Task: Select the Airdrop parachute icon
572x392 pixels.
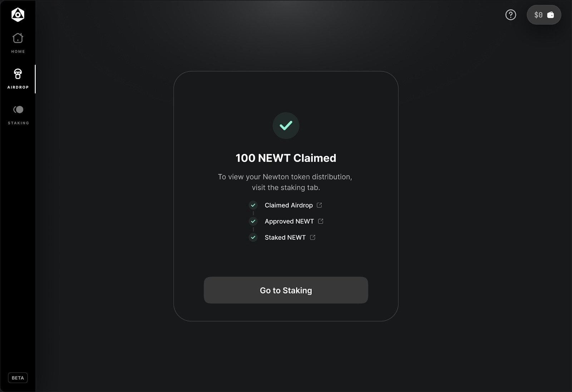Action: (x=18, y=74)
